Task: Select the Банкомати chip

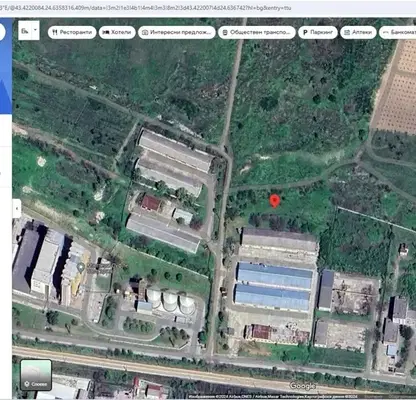Action: [398, 32]
